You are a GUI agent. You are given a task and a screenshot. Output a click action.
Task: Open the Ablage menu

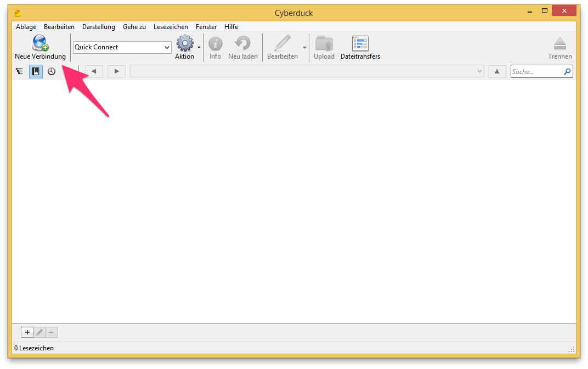pyautogui.click(x=26, y=27)
